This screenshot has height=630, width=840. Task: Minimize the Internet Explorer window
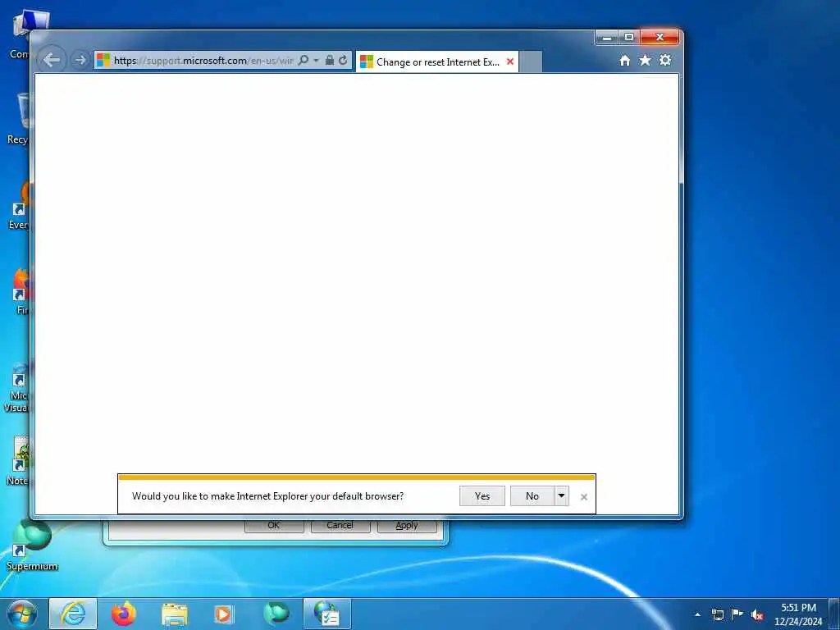607,38
